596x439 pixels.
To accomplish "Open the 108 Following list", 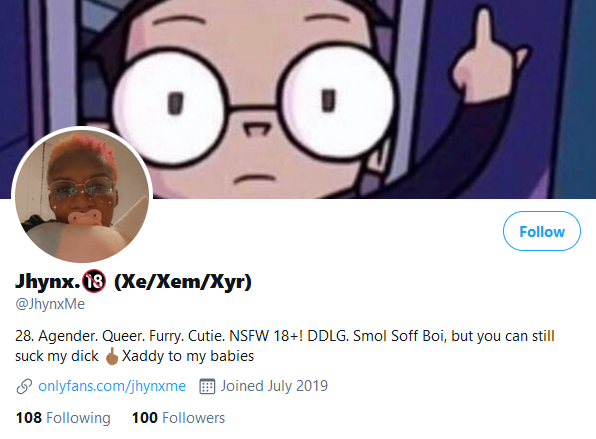I will click(63, 418).
